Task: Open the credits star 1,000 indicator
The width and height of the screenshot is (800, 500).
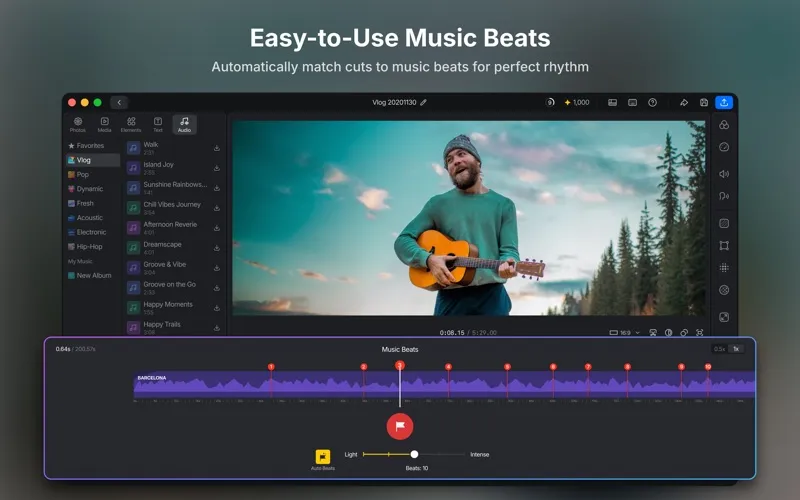Action: 577,103
